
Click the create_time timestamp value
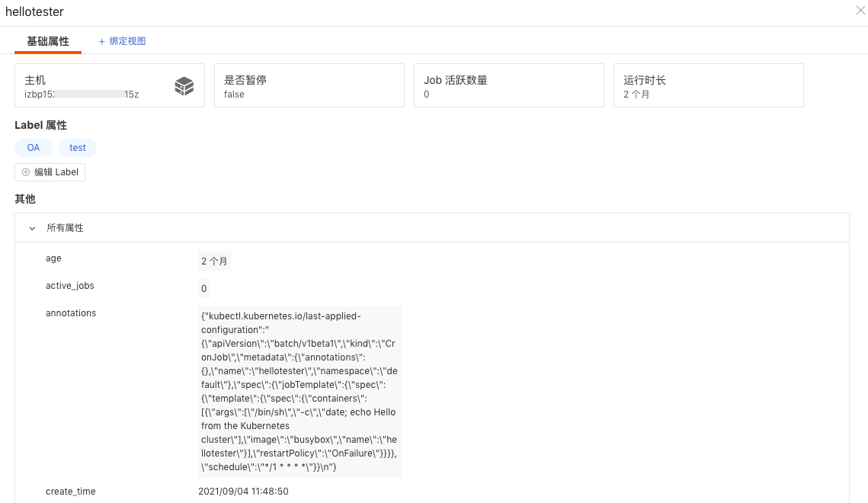(x=243, y=492)
